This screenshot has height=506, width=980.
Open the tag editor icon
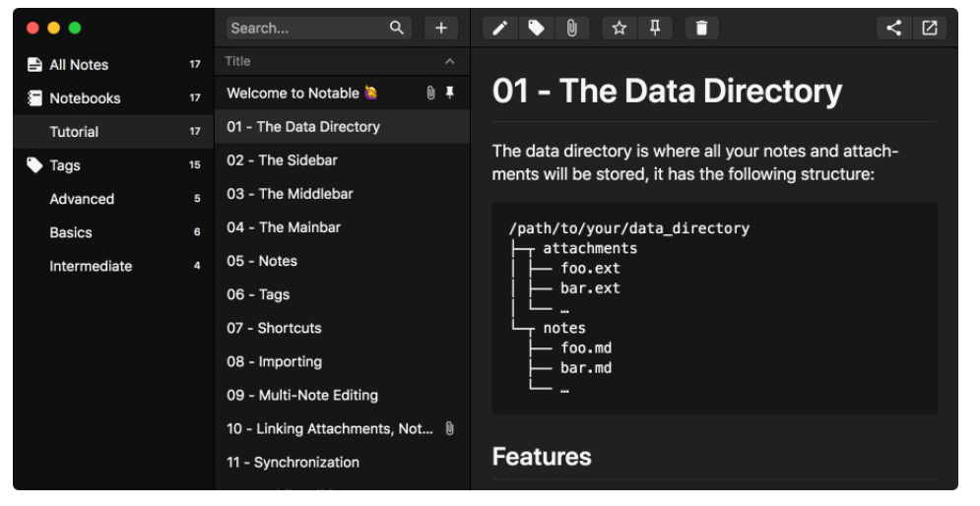pos(536,29)
